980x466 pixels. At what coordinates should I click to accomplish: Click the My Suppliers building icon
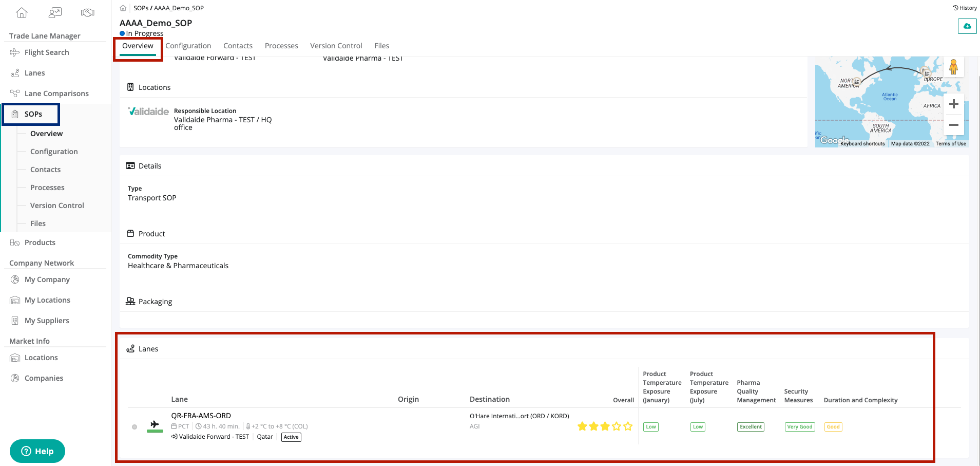point(15,321)
